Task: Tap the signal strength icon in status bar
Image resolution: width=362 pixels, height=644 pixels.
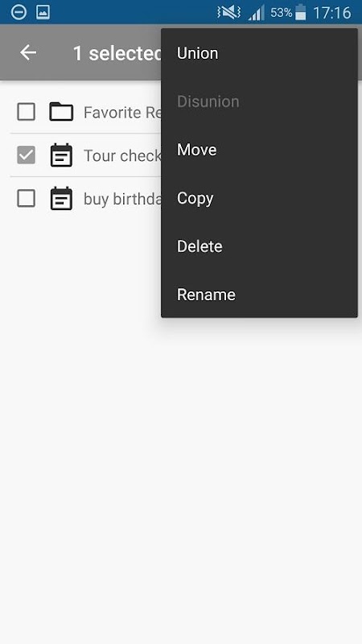Action: (257, 13)
